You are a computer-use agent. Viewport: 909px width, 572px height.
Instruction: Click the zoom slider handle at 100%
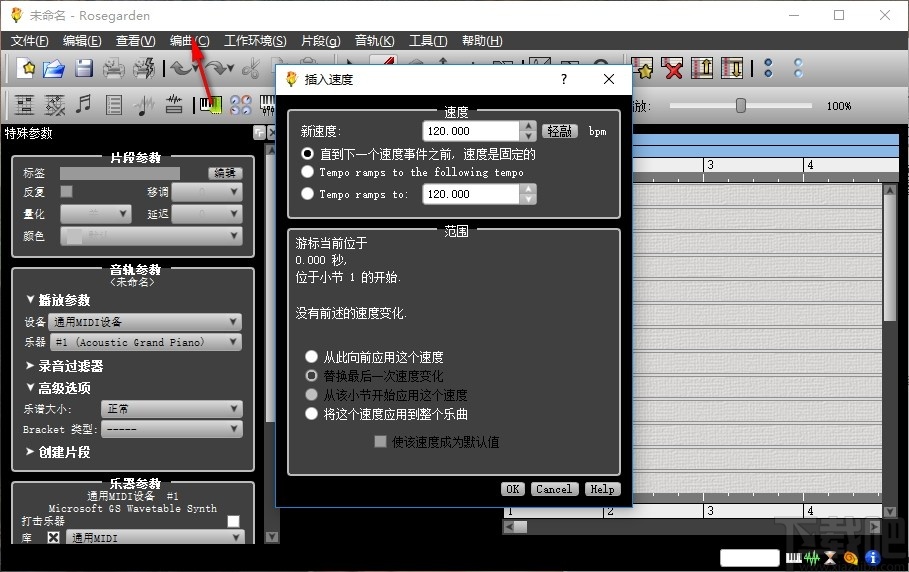[740, 105]
